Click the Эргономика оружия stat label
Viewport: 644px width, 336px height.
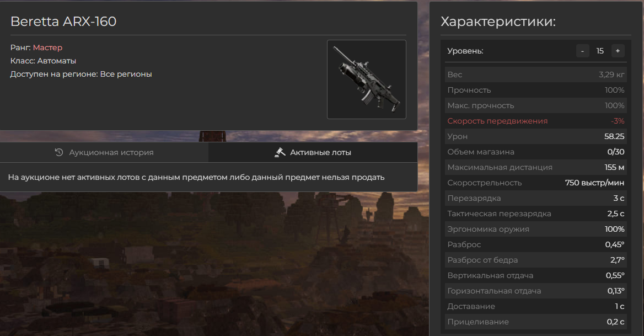tap(489, 229)
